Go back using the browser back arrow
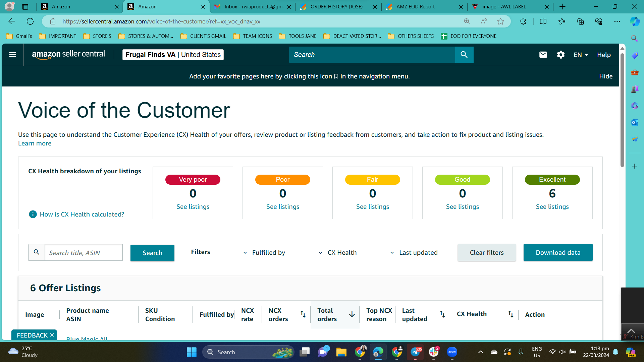This screenshot has width=644, height=362. 12,21
